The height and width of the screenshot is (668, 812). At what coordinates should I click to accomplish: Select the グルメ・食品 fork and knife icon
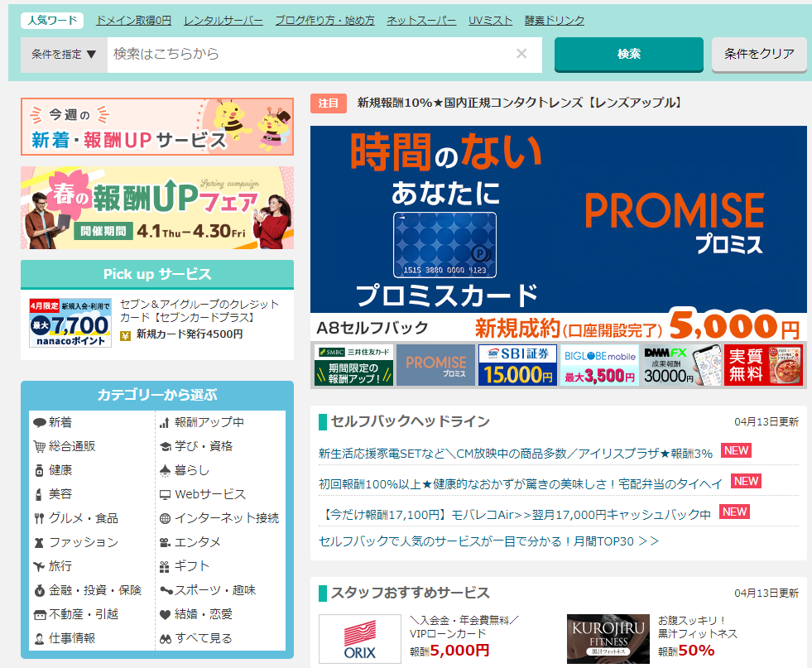[x=39, y=518]
